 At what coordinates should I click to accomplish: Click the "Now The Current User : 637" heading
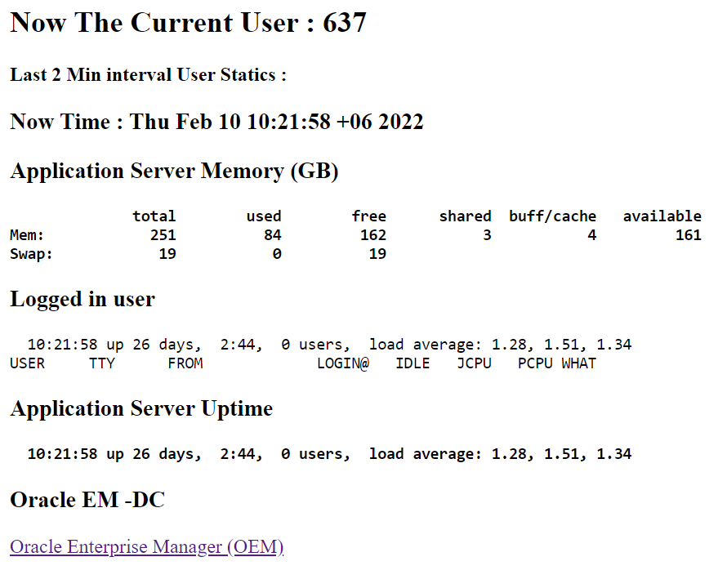point(188,23)
